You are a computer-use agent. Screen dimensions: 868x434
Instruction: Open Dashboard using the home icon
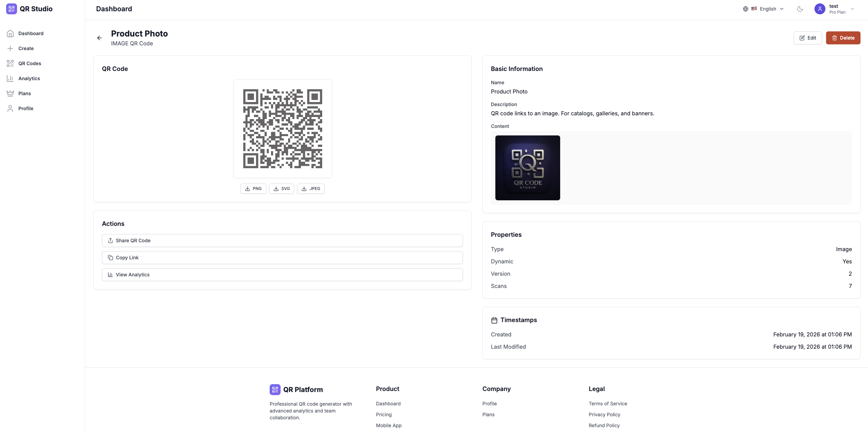[x=10, y=33]
